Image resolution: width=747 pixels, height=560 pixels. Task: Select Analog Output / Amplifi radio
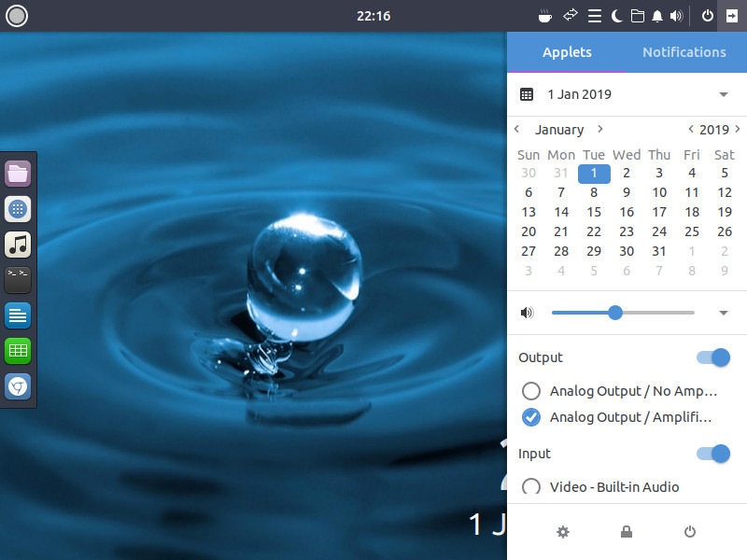531,417
